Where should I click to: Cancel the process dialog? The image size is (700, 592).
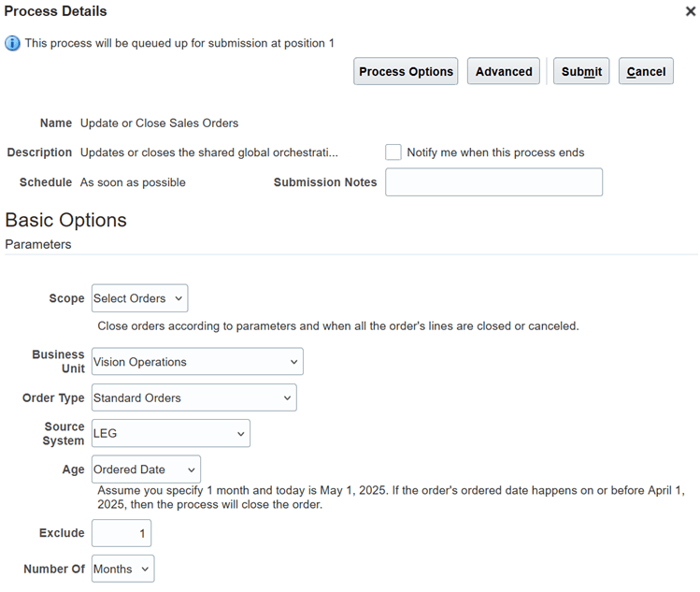pos(646,72)
